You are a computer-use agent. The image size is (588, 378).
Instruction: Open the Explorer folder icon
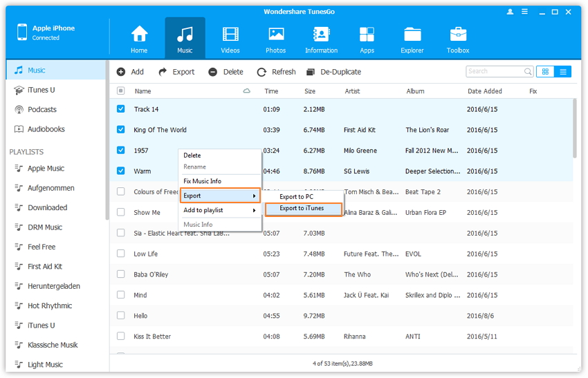[x=412, y=38]
